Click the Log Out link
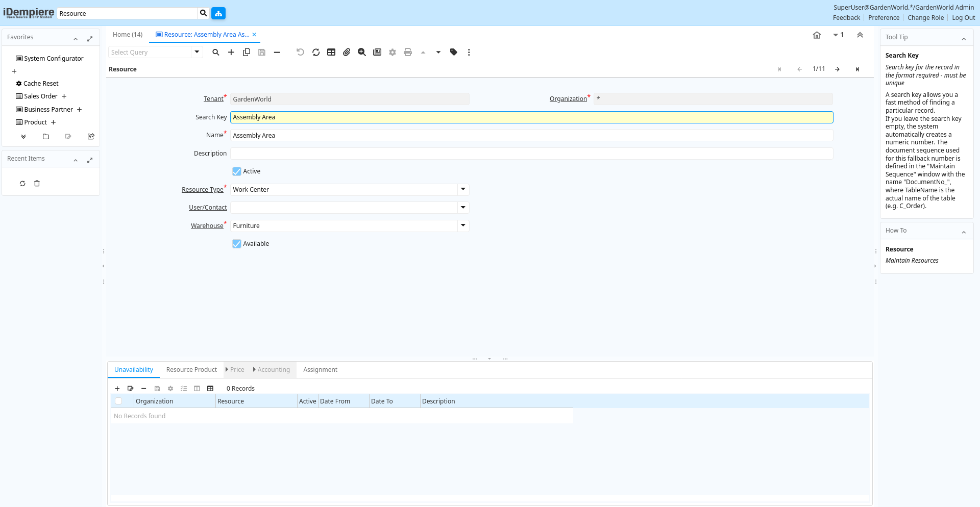The height and width of the screenshot is (507, 980). point(963,18)
